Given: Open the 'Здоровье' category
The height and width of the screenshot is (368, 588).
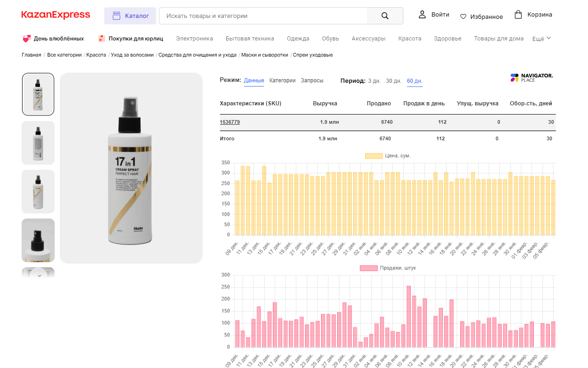Looking at the screenshot, I should pyautogui.click(x=447, y=39).
